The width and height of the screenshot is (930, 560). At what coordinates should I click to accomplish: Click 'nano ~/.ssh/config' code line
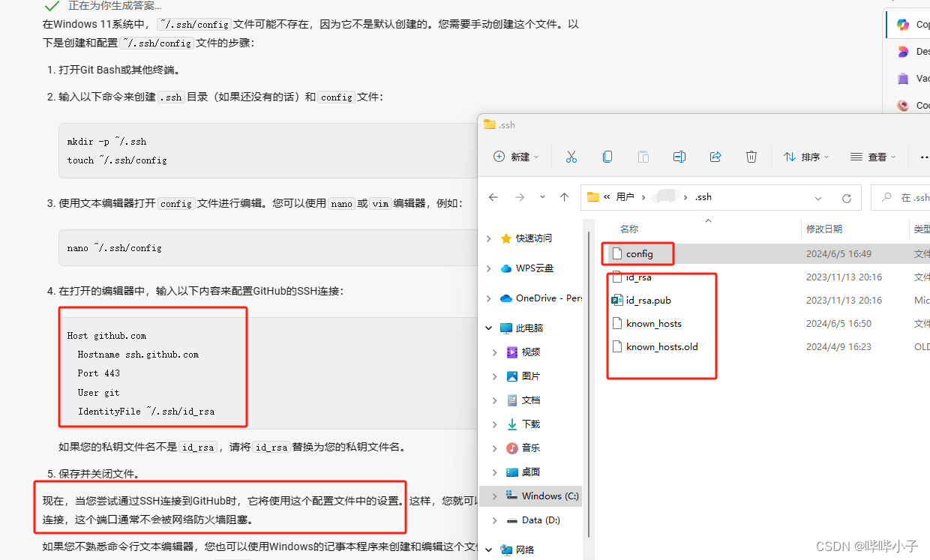click(x=114, y=247)
